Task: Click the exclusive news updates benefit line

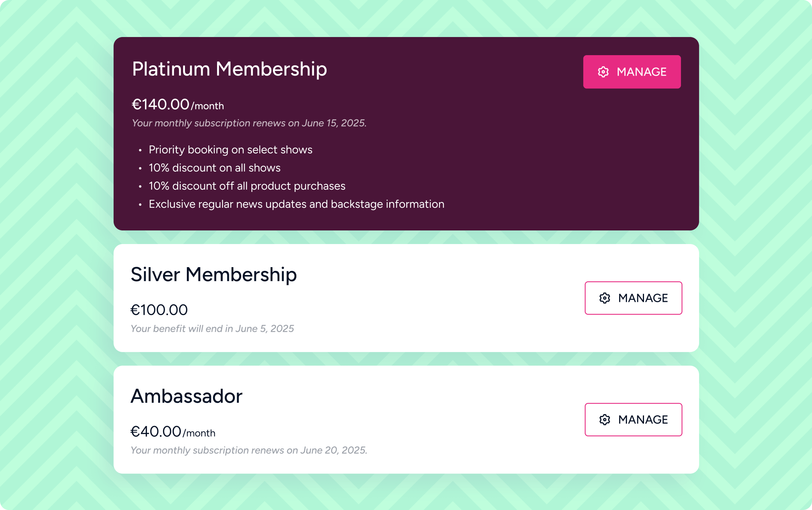Action: point(296,204)
